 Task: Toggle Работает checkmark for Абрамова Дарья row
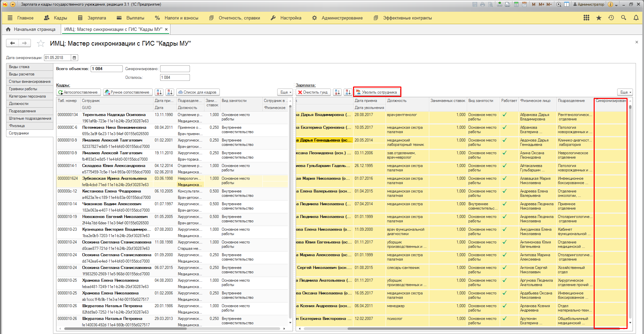click(x=504, y=115)
